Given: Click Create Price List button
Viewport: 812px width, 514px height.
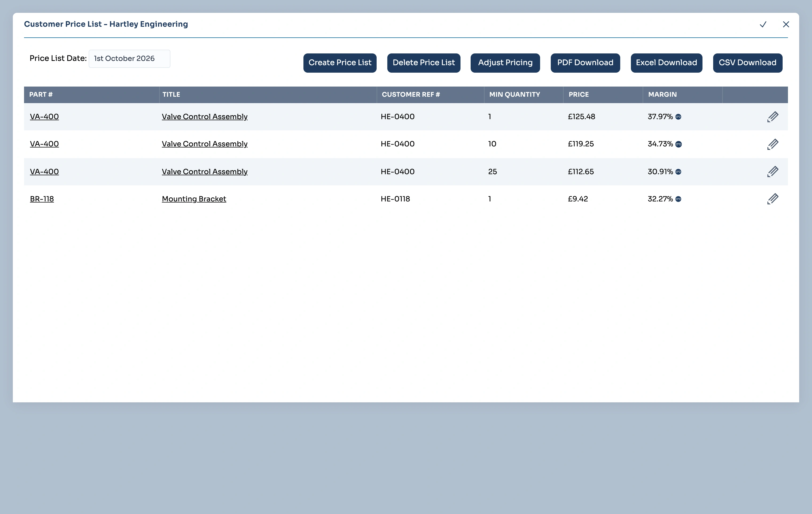Looking at the screenshot, I should click(x=340, y=63).
